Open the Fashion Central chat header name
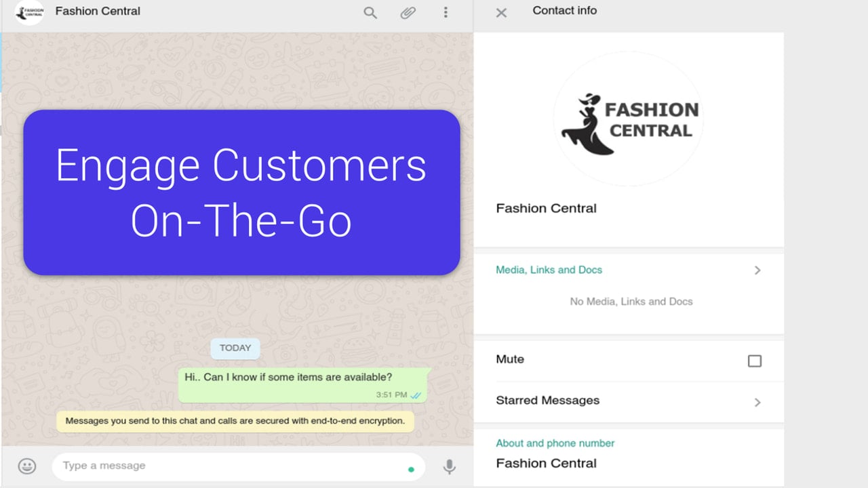The height and width of the screenshot is (488, 868). (x=98, y=11)
